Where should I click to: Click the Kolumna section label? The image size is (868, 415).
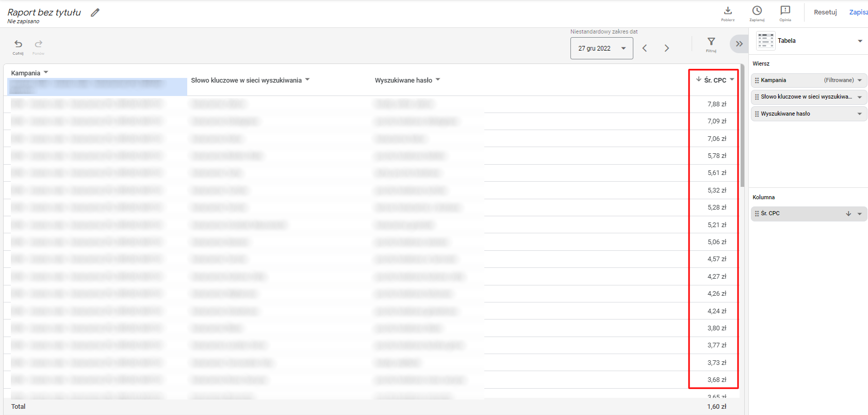763,198
